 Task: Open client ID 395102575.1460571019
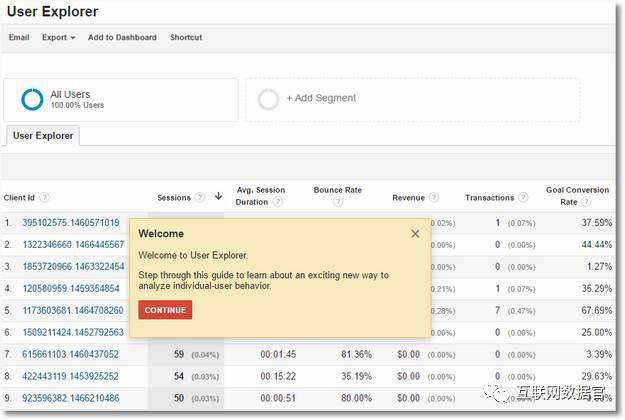coord(70,223)
